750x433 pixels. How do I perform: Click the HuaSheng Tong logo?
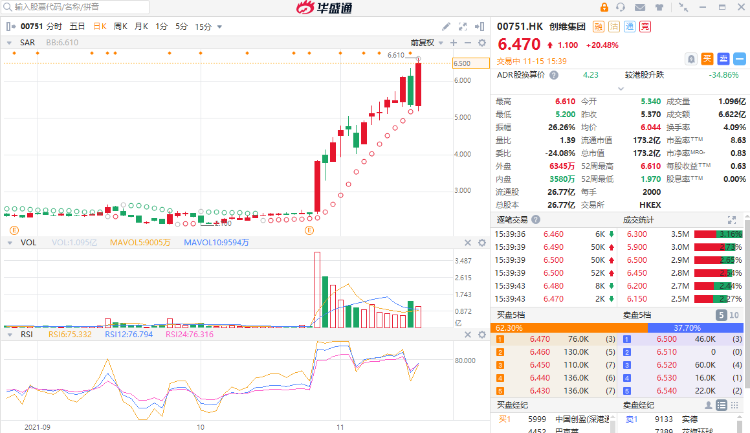click(324, 8)
